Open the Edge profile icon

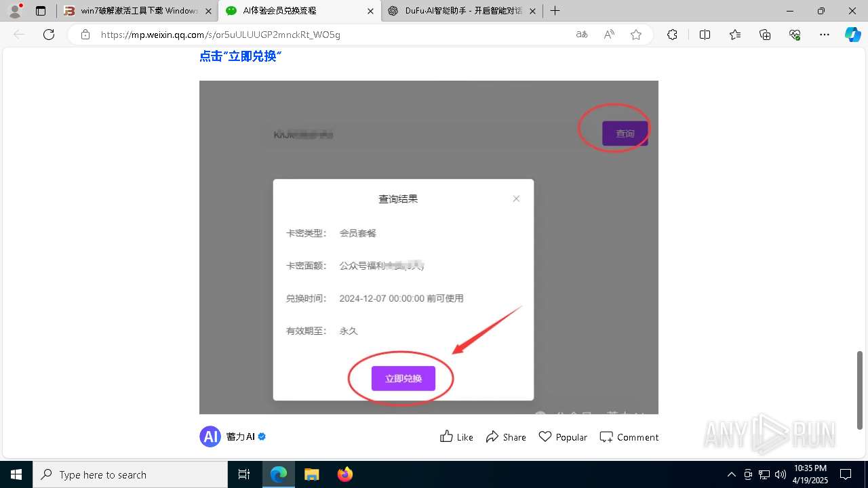pyautogui.click(x=14, y=11)
